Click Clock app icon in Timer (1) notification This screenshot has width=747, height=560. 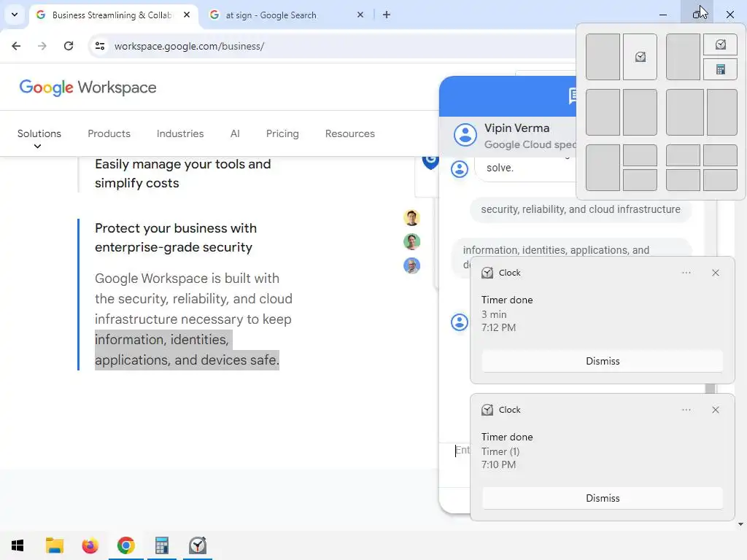[487, 410]
